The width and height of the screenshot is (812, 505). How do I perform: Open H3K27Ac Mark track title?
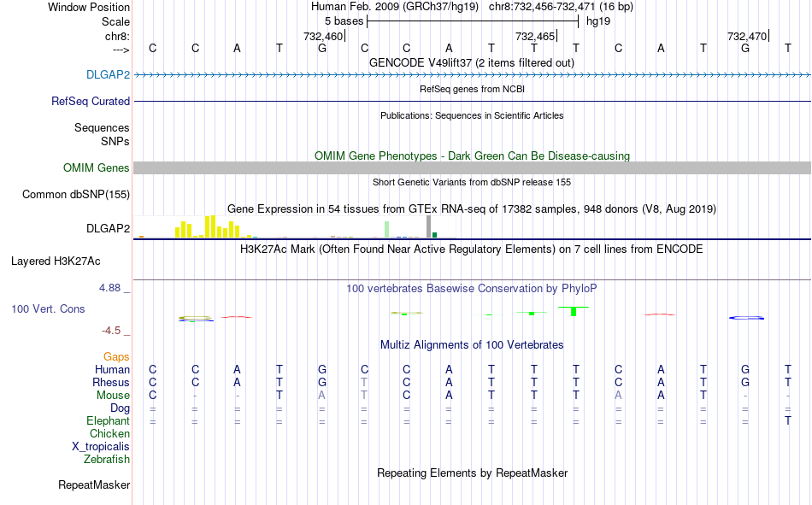coord(472,250)
